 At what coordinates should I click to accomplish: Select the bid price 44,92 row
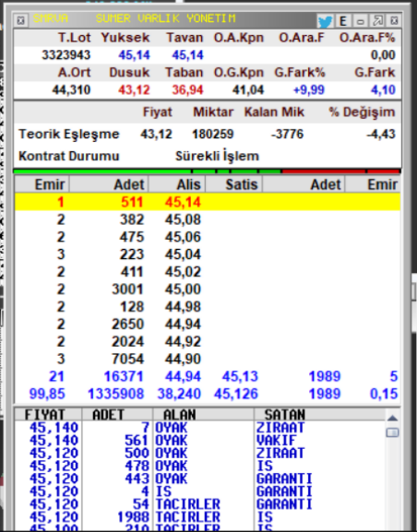point(208,342)
